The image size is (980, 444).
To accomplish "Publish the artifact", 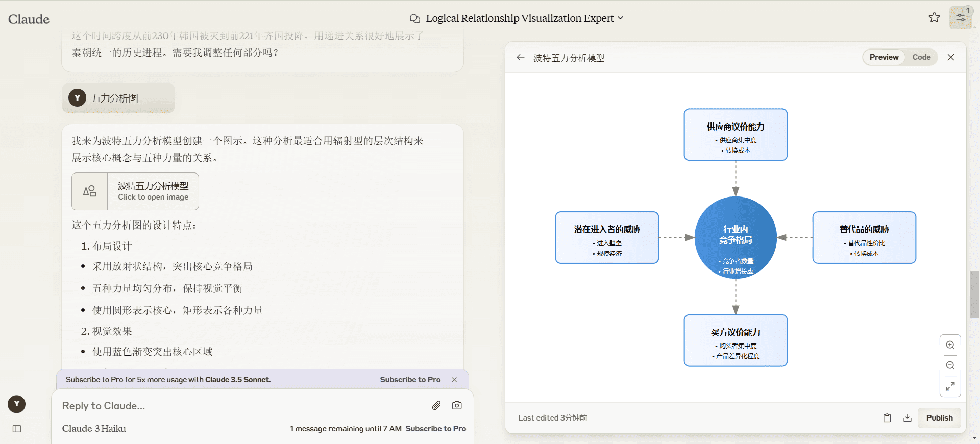I will 939,418.
